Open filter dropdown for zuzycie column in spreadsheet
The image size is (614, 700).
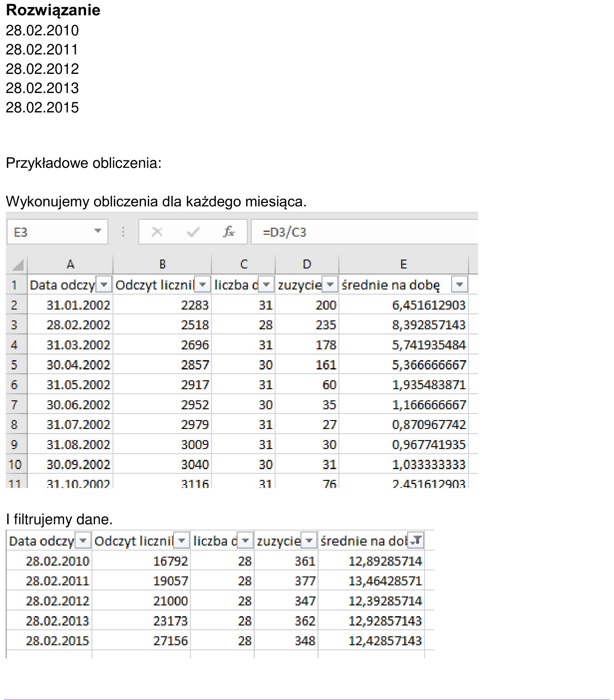click(330, 284)
